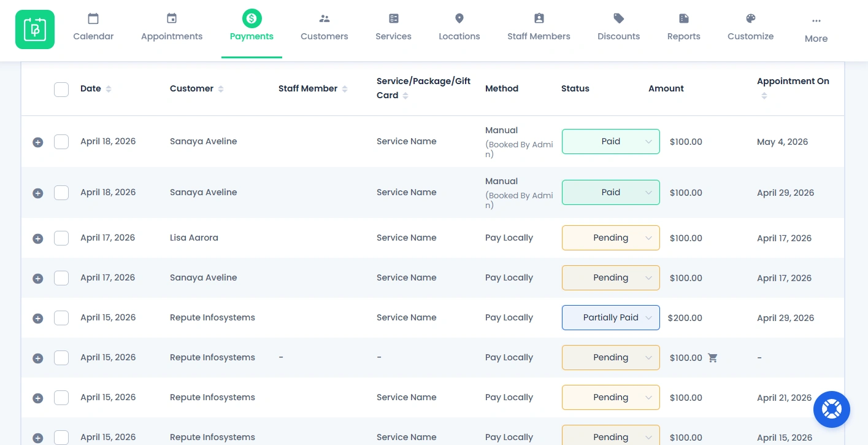This screenshot has height=445, width=868.
Task: Sort by Customer column arrows
Action: pos(221,89)
